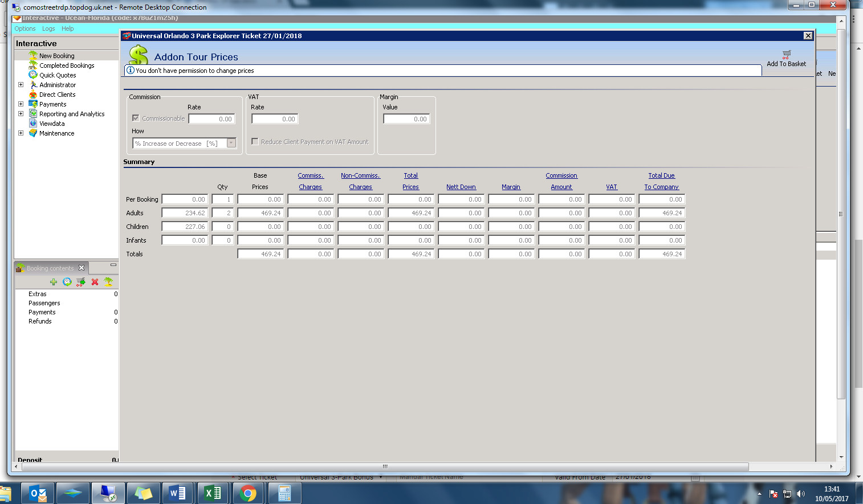Viewport: 863px width, 504px height.
Task: Click the Reporting and Analytics icon
Action: tap(33, 114)
